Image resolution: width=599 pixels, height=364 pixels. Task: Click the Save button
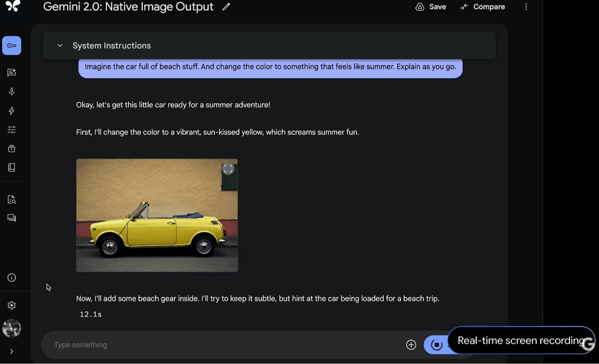(431, 7)
